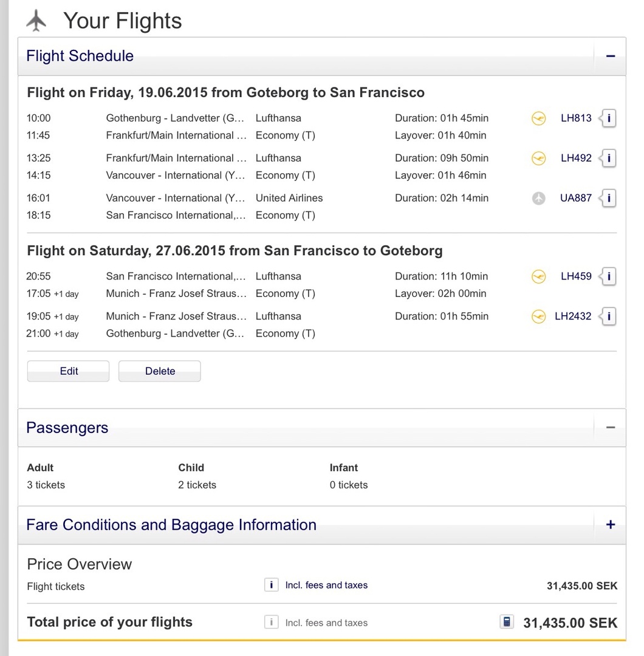Open info icon for flight LH2432
644x656 pixels.
(x=609, y=316)
